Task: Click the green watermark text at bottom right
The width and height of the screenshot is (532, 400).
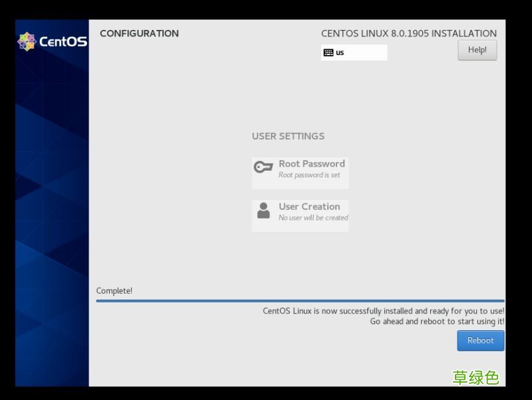Action: (x=477, y=377)
